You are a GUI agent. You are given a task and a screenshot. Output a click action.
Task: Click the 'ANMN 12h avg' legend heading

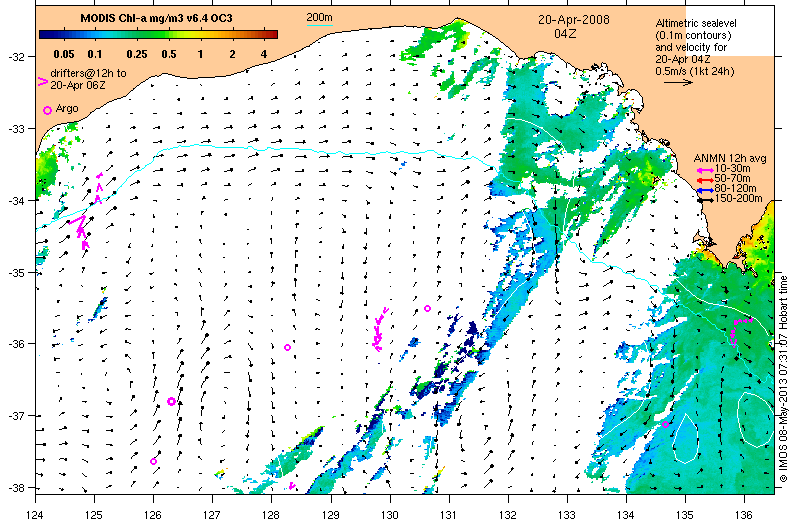pyautogui.click(x=730, y=159)
